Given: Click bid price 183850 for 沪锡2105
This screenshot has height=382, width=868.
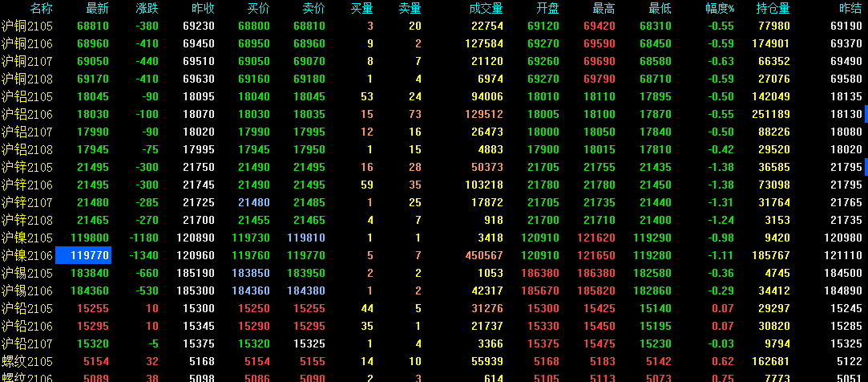Looking at the screenshot, I should [x=252, y=274].
